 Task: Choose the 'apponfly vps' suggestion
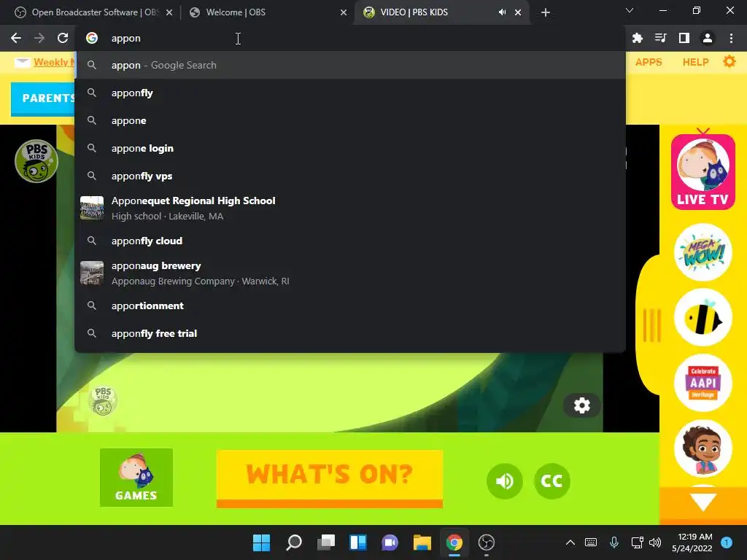coord(350,176)
